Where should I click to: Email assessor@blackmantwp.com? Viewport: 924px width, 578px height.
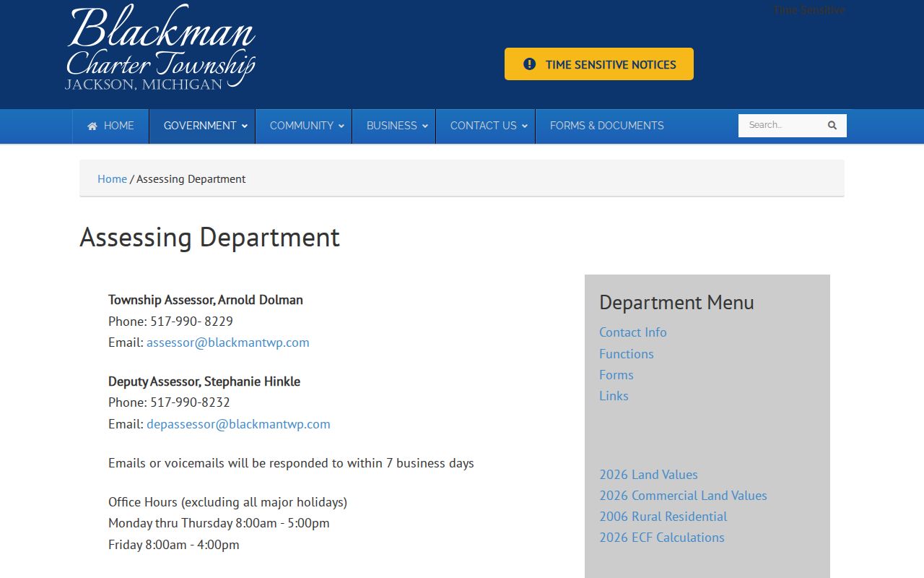(228, 342)
